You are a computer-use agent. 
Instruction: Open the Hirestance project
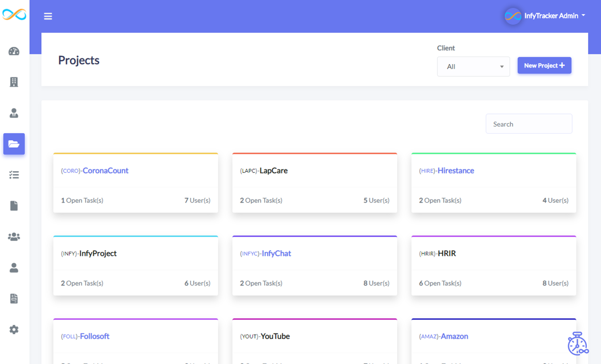click(446, 171)
